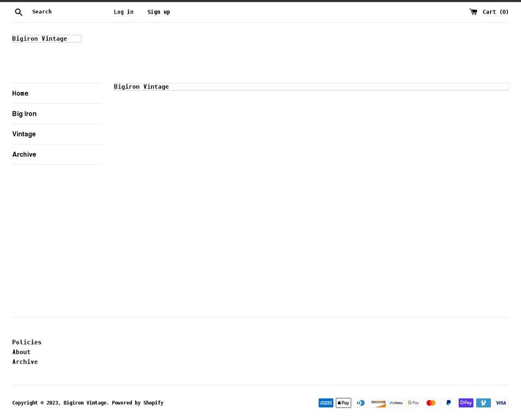Open the Vintage collection link

(x=24, y=134)
